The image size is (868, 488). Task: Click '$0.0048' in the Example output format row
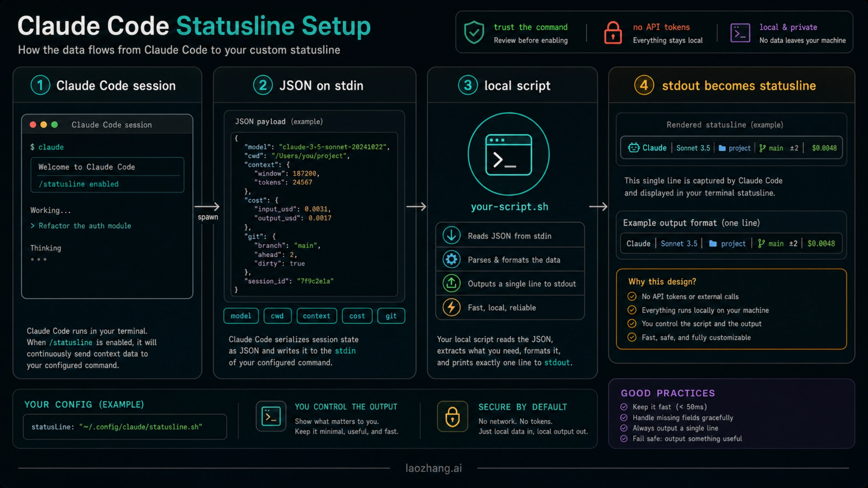pyautogui.click(x=821, y=244)
